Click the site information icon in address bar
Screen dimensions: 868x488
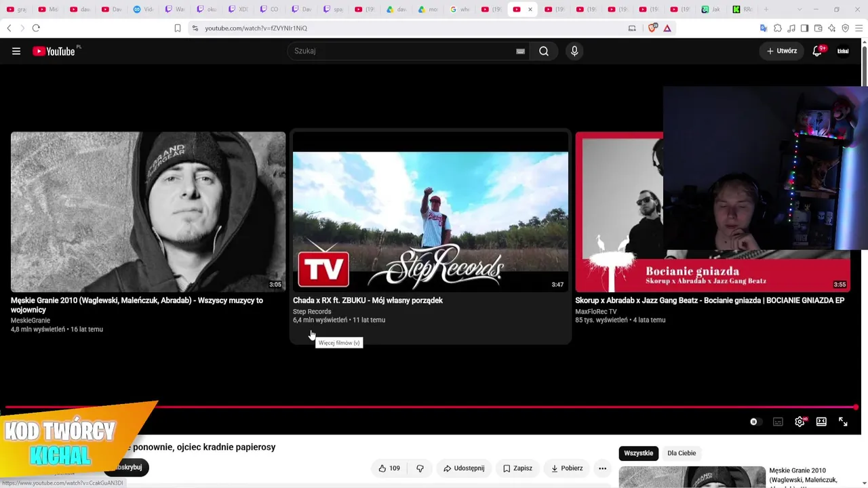coord(195,28)
